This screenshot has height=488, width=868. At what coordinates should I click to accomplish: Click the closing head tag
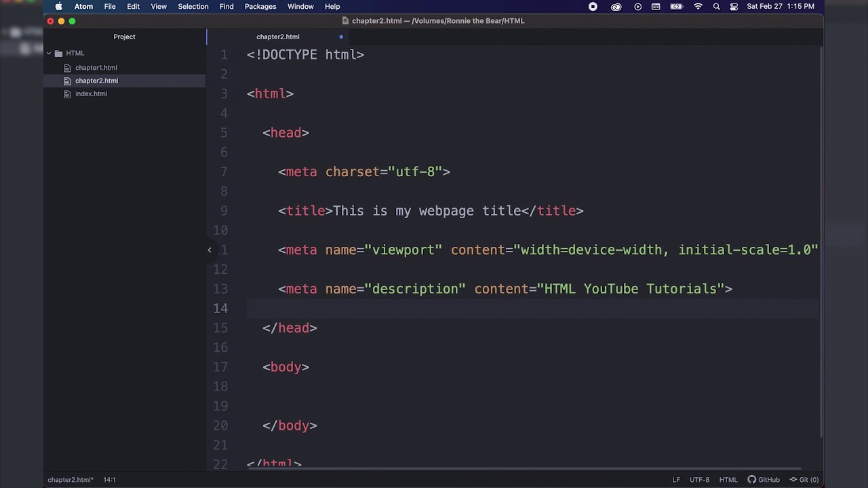[290, 328]
